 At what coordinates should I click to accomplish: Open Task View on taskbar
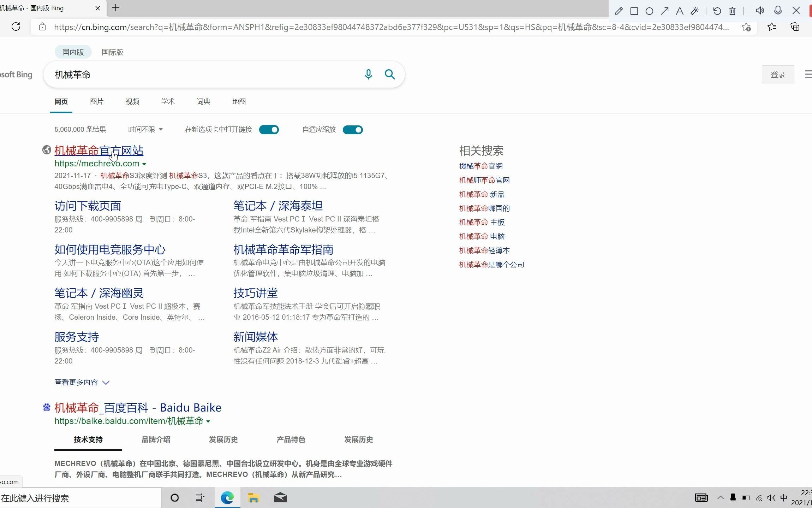(x=200, y=498)
